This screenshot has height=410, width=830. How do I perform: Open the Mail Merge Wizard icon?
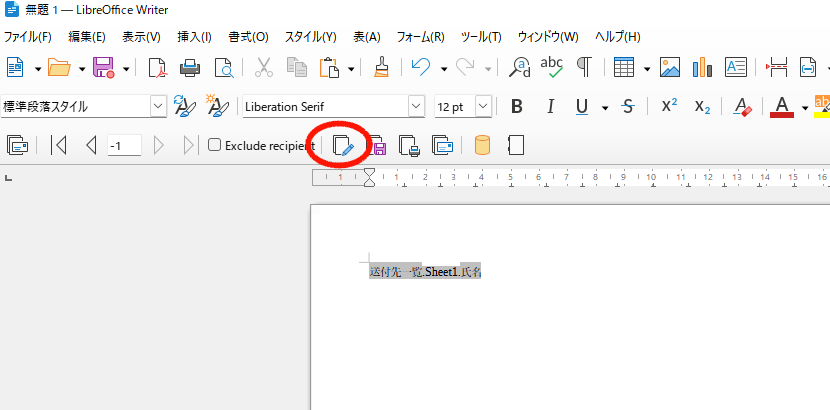click(x=17, y=146)
